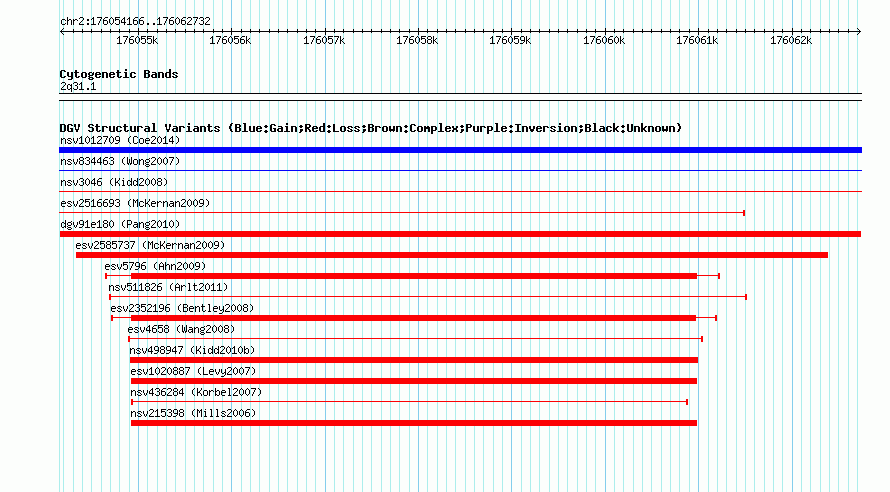Image resolution: width=890 pixels, height=492 pixels.
Task: Click the 176059k ruler label
Action: (x=510, y=40)
